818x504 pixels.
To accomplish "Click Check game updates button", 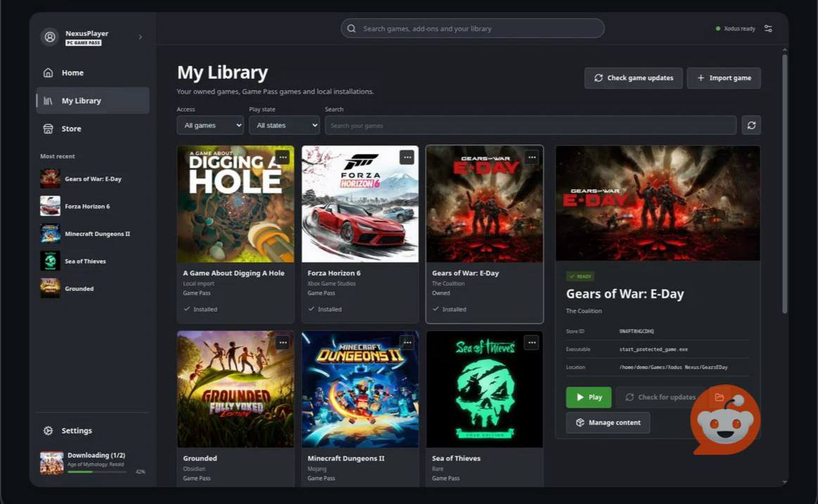I will (x=633, y=78).
